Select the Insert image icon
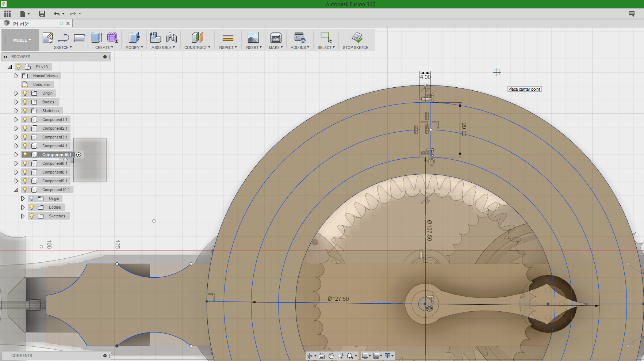This screenshot has width=644, height=361. 253,38
